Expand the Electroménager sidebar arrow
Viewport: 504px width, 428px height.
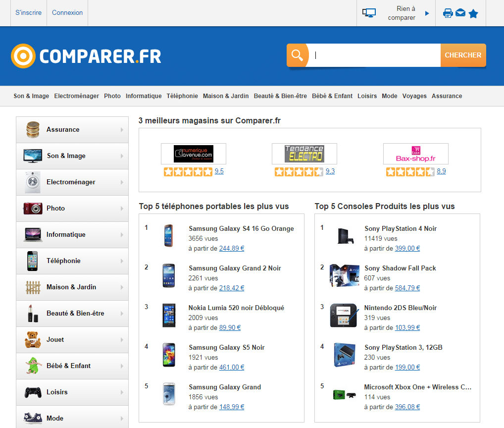tap(122, 182)
